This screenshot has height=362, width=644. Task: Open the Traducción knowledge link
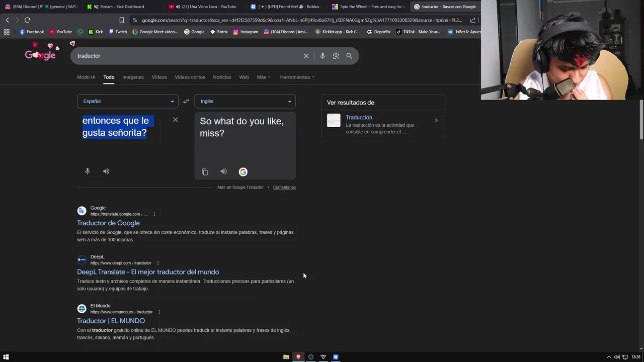[359, 117]
